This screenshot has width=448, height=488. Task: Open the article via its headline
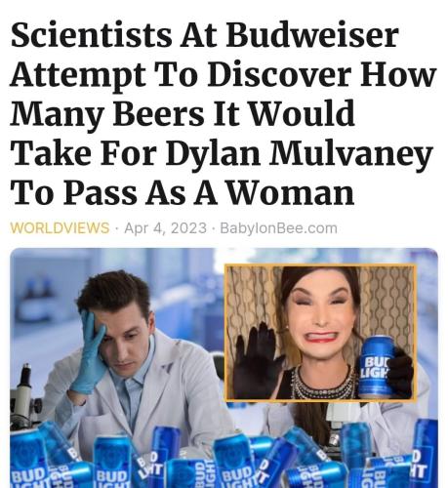click(223, 114)
